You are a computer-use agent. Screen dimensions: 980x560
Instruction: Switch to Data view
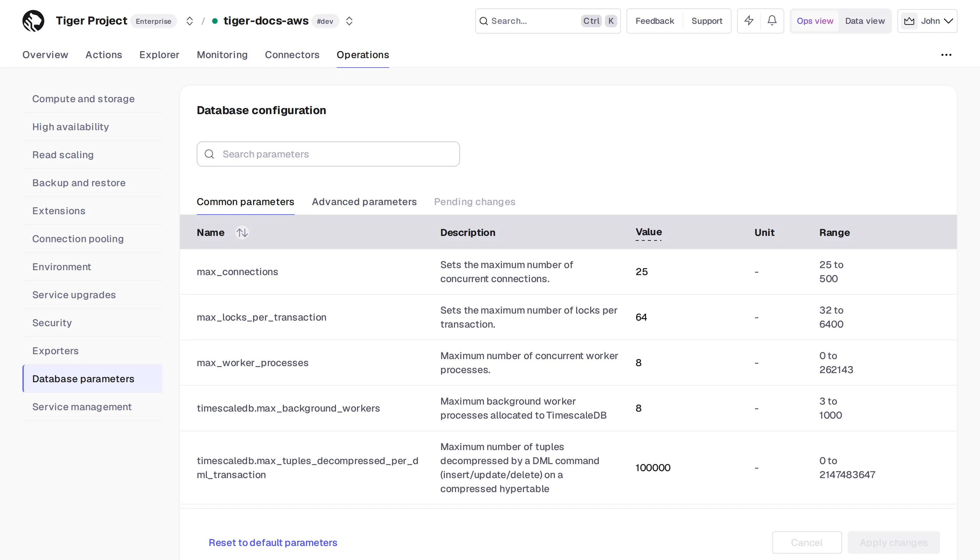864,21
